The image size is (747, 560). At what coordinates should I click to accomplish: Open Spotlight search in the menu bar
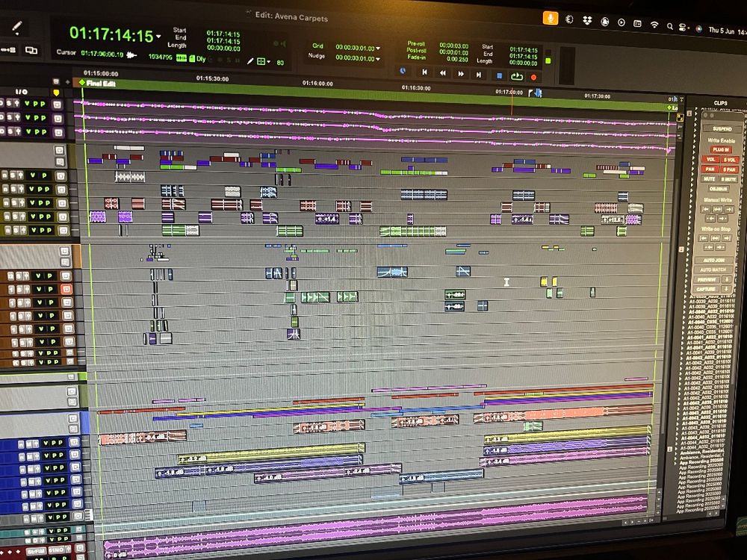[x=670, y=26]
